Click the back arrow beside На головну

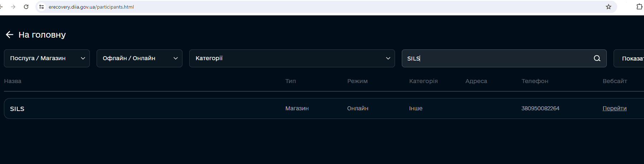(x=10, y=35)
